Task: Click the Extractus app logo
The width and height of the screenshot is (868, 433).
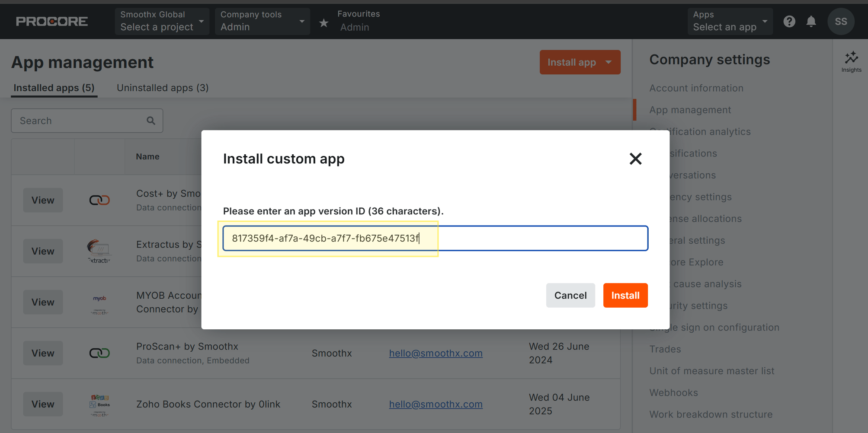Action: [99, 251]
